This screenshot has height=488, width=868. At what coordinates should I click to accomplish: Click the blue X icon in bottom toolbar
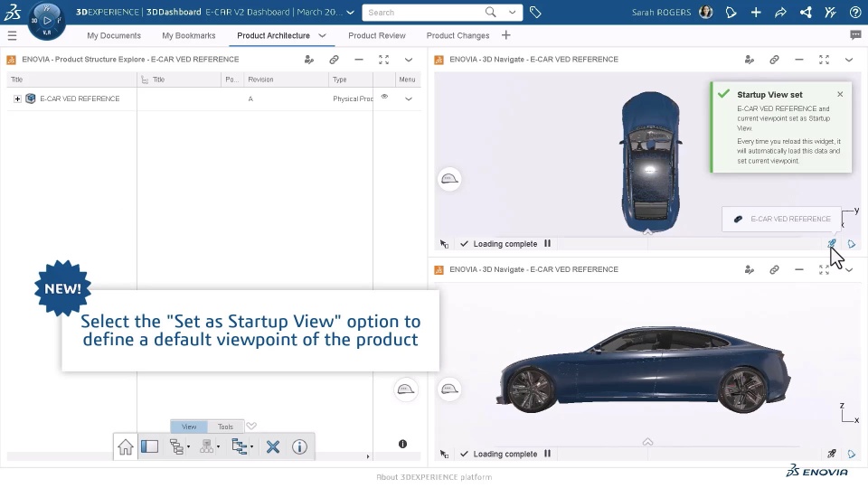273,446
